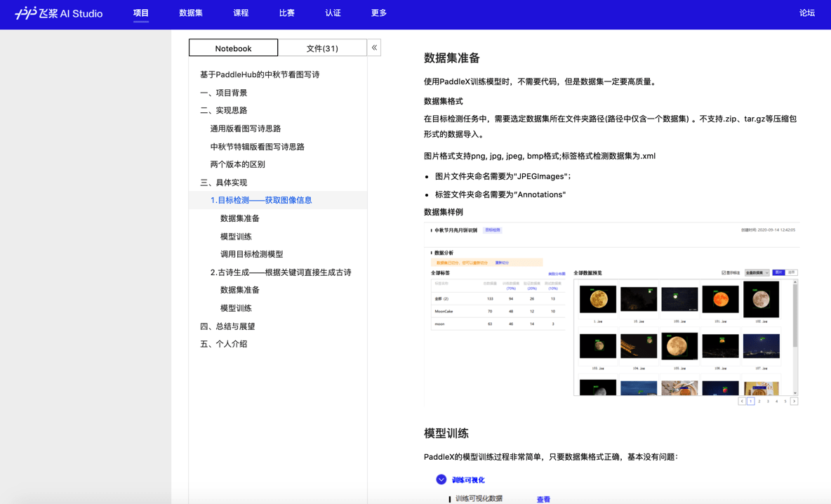The height and width of the screenshot is (504, 831).
Task: Click the moon row in label table
Action: coord(498,324)
